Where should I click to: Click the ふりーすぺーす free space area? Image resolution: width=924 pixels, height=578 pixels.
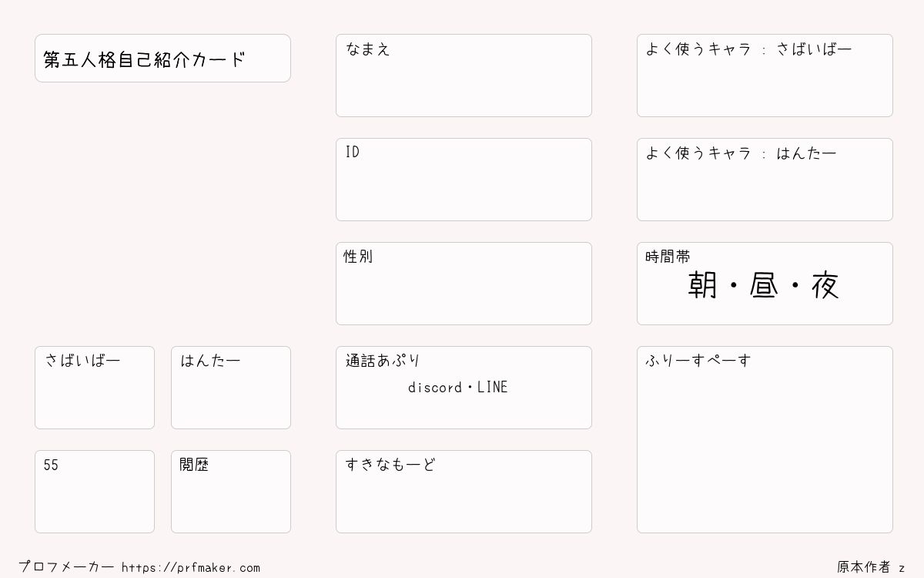765,439
